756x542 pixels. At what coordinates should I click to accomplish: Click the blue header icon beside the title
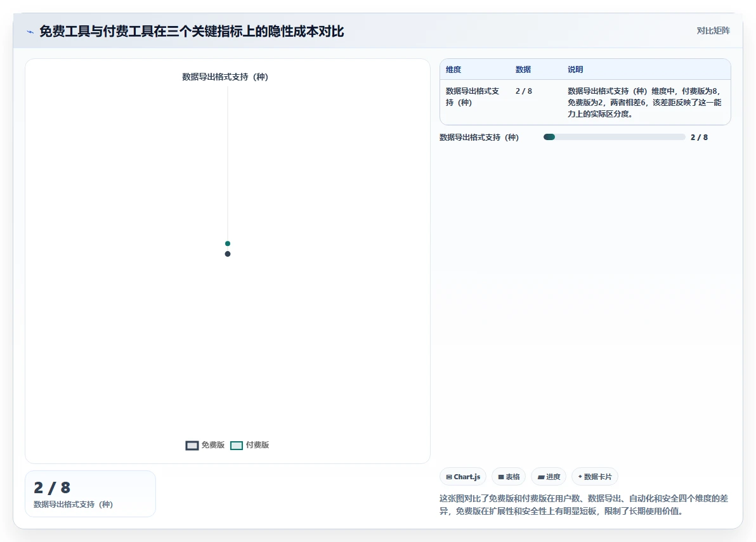point(30,32)
